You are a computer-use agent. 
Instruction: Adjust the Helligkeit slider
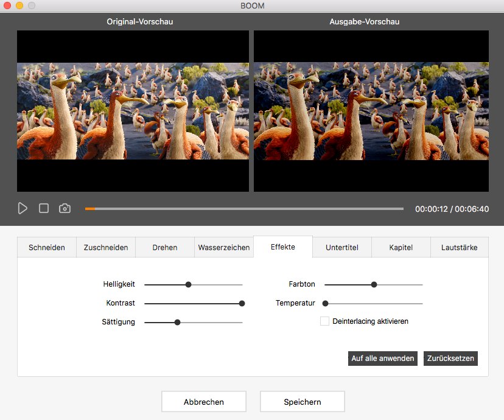[188, 284]
